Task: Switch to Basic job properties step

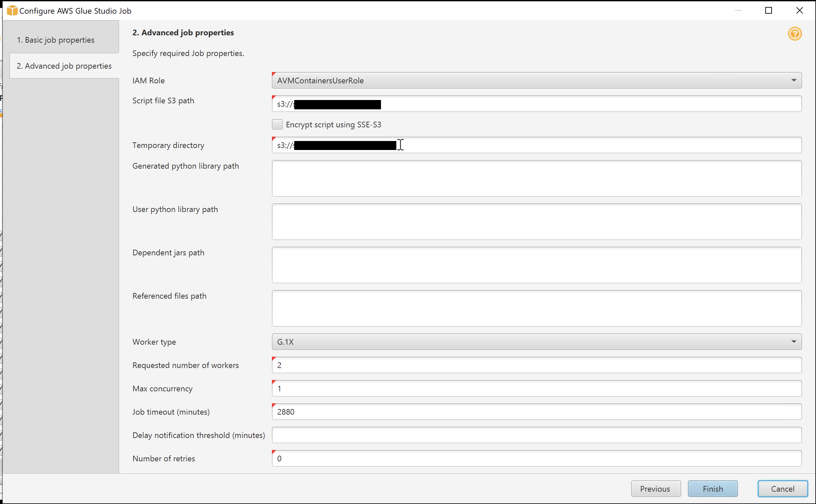Action: [x=55, y=40]
